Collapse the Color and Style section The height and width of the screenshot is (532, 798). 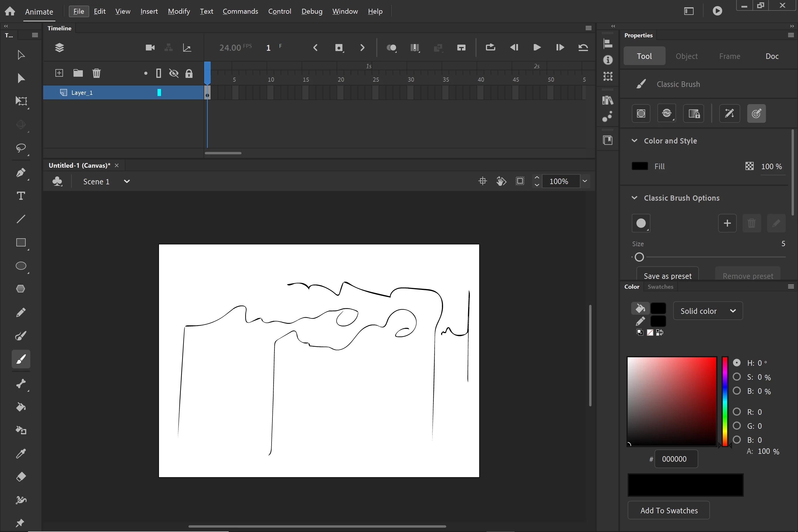[x=634, y=141]
